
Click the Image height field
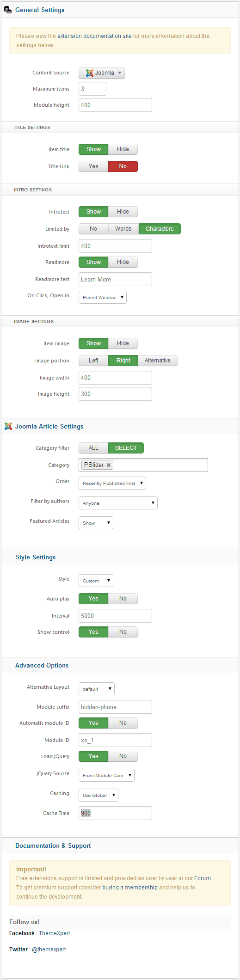[x=115, y=394]
